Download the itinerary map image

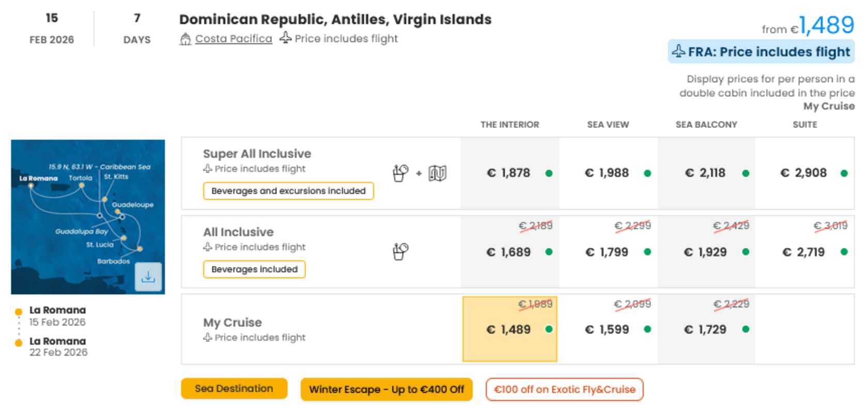tap(148, 277)
